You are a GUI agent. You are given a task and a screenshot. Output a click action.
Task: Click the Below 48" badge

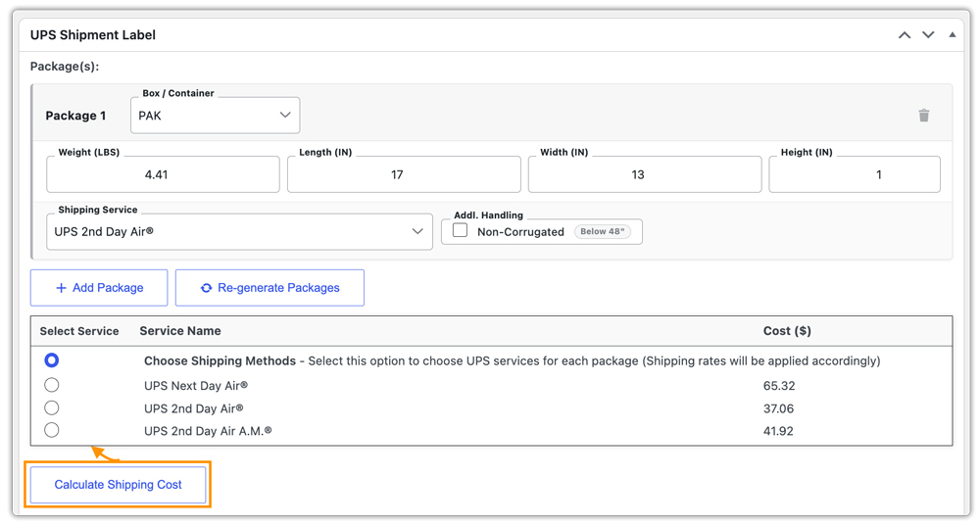(x=603, y=232)
